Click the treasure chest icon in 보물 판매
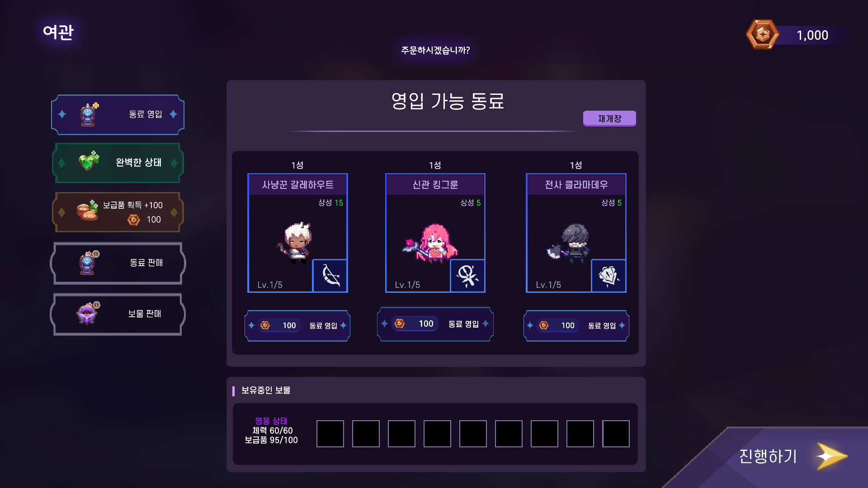Viewport: 868px width, 488px height. [88, 314]
